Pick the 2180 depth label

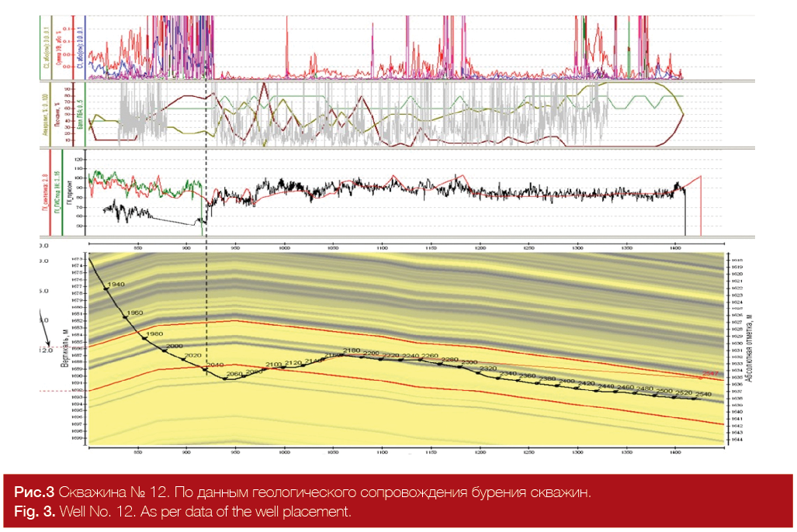[x=352, y=351]
